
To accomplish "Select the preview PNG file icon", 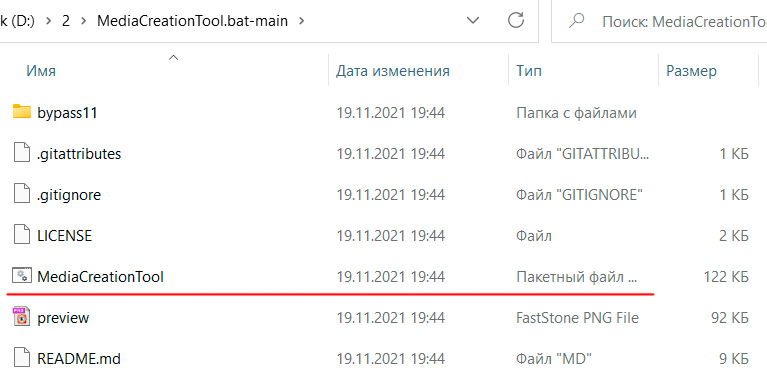I will point(22,318).
